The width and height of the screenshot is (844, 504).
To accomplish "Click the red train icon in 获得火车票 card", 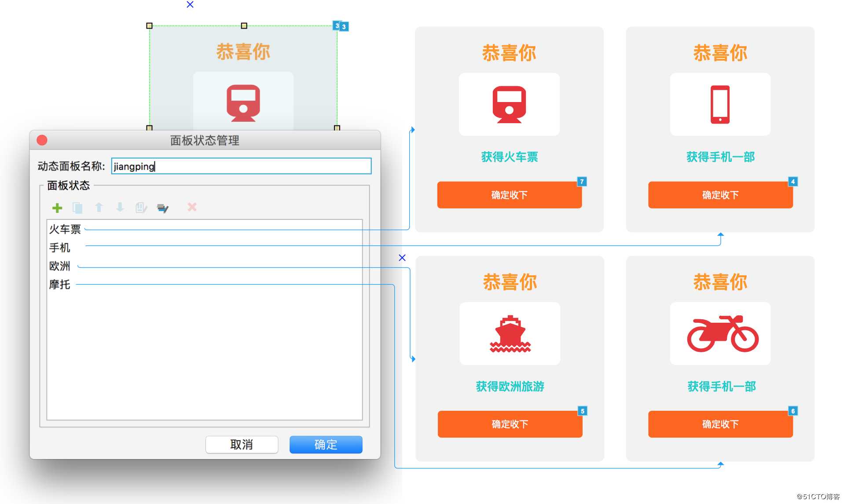I will click(x=509, y=104).
